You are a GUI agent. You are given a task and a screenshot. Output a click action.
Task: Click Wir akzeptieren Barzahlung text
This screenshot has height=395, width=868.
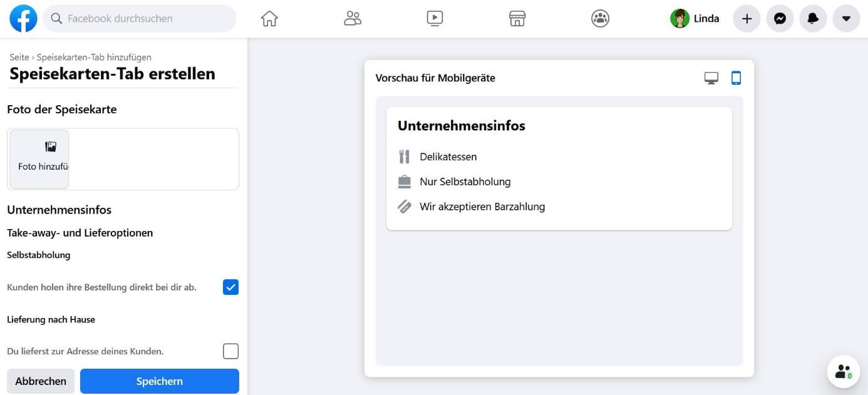coord(482,207)
